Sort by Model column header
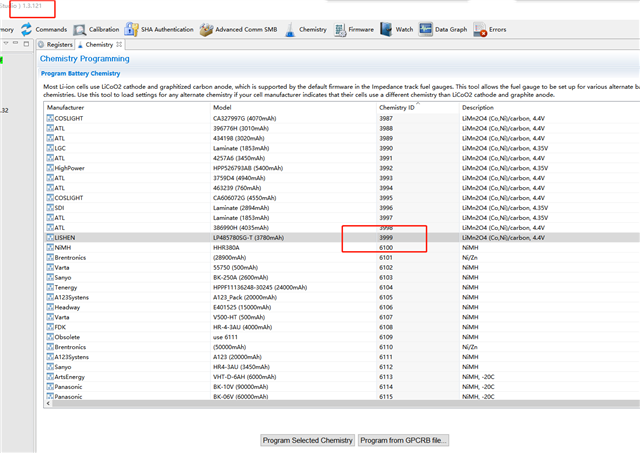Image resolution: width=640 pixels, height=453 pixels. tap(222, 107)
